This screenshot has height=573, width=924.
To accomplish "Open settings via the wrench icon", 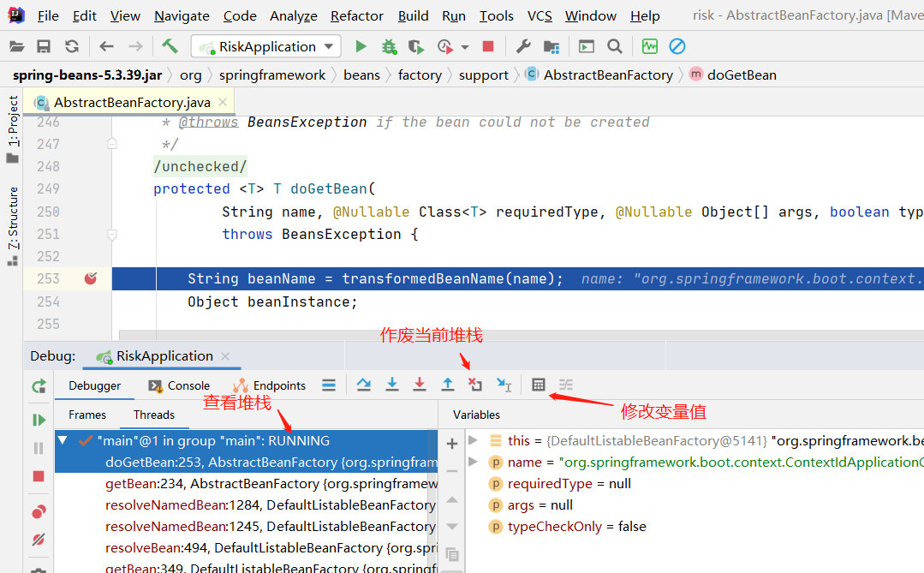I will tap(523, 46).
